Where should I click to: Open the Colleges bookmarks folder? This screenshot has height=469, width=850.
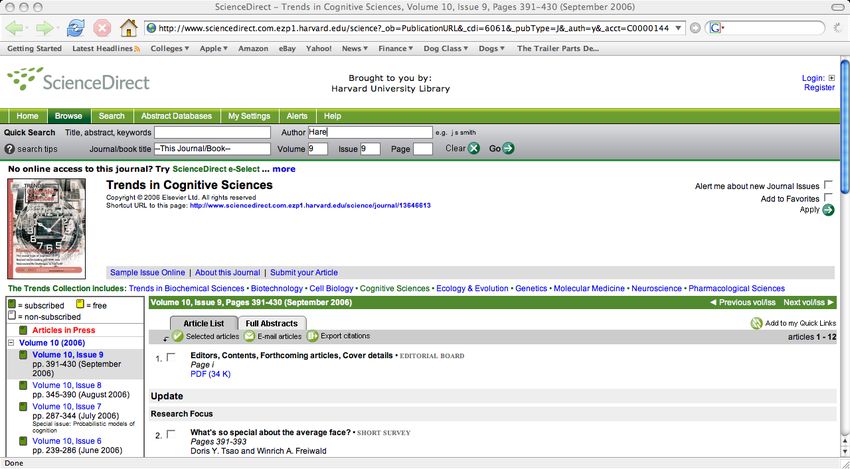(170, 49)
